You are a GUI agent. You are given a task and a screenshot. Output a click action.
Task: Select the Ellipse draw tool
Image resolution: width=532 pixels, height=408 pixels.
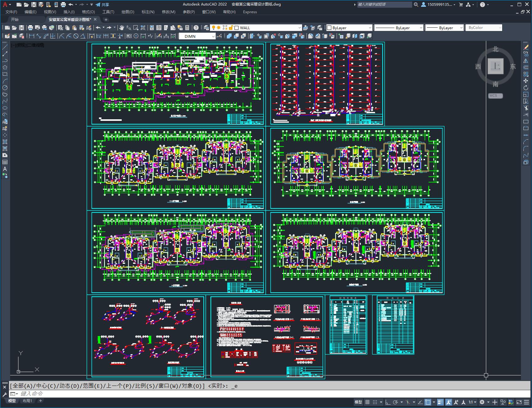pyautogui.click(x=5, y=108)
